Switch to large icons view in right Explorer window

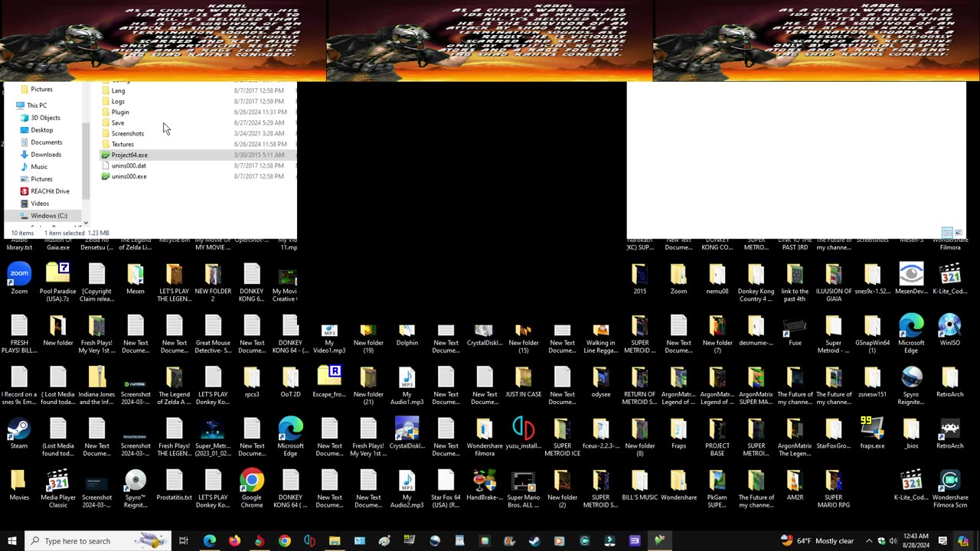[x=957, y=233]
